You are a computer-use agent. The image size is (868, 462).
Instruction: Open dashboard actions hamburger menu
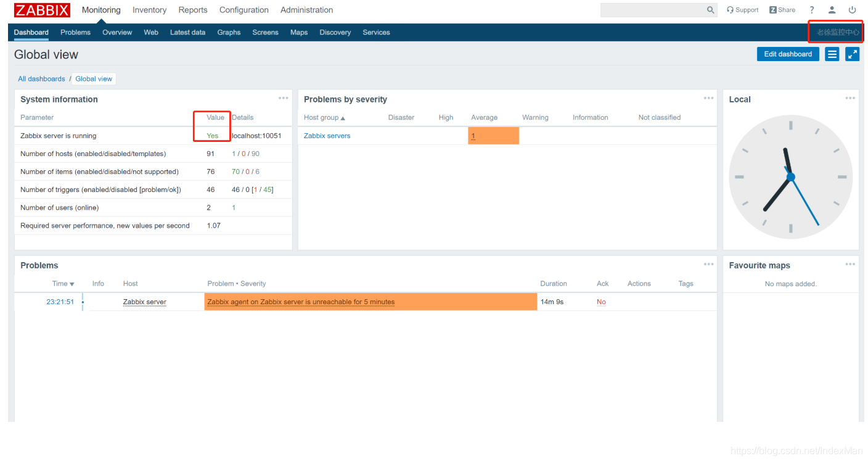point(832,54)
